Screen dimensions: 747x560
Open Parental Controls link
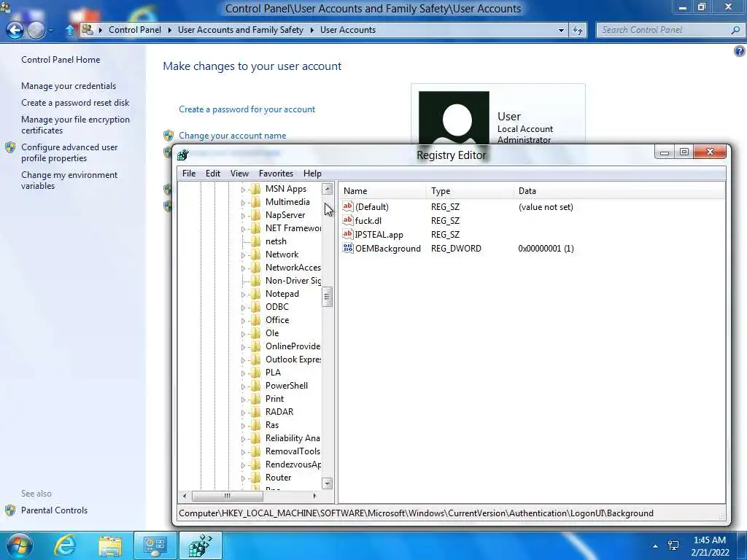click(x=54, y=510)
